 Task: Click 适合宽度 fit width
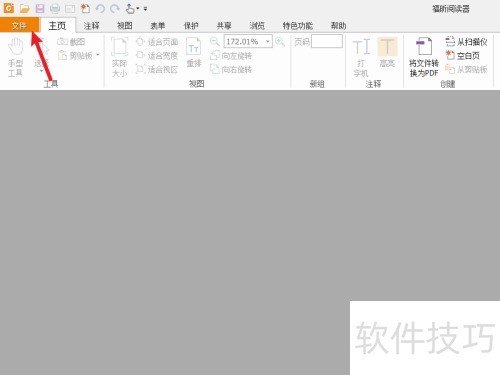[x=157, y=55]
